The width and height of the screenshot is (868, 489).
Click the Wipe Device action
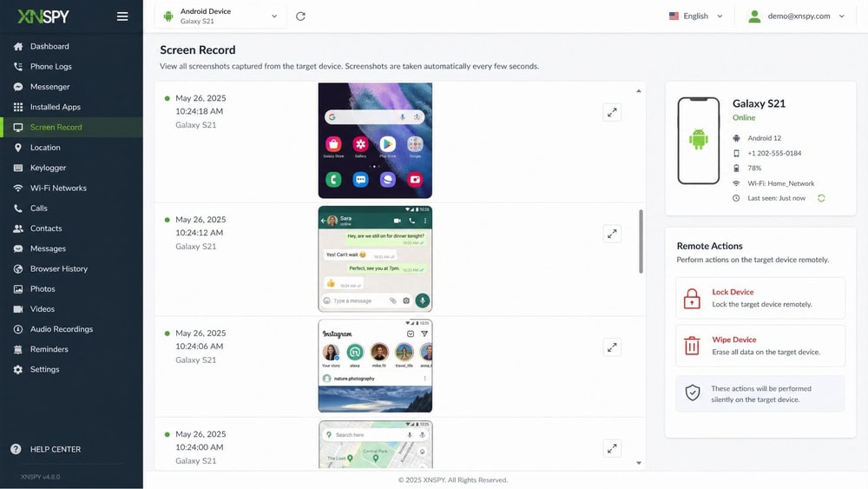point(760,346)
